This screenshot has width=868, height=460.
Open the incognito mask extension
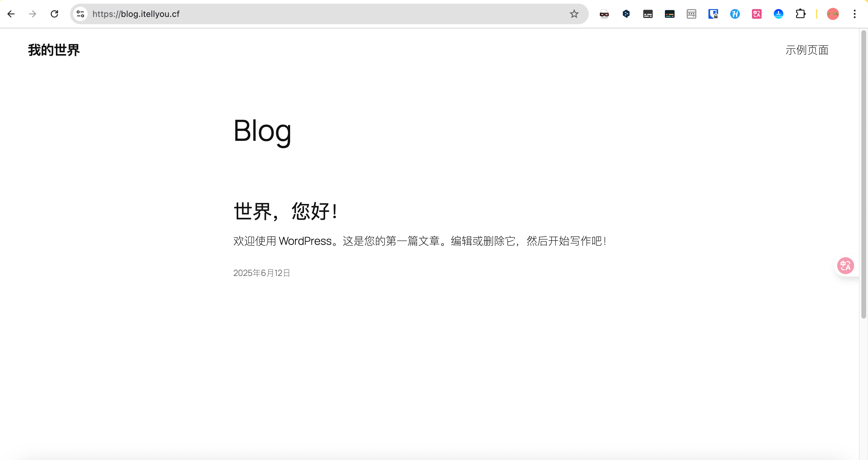pyautogui.click(x=604, y=14)
